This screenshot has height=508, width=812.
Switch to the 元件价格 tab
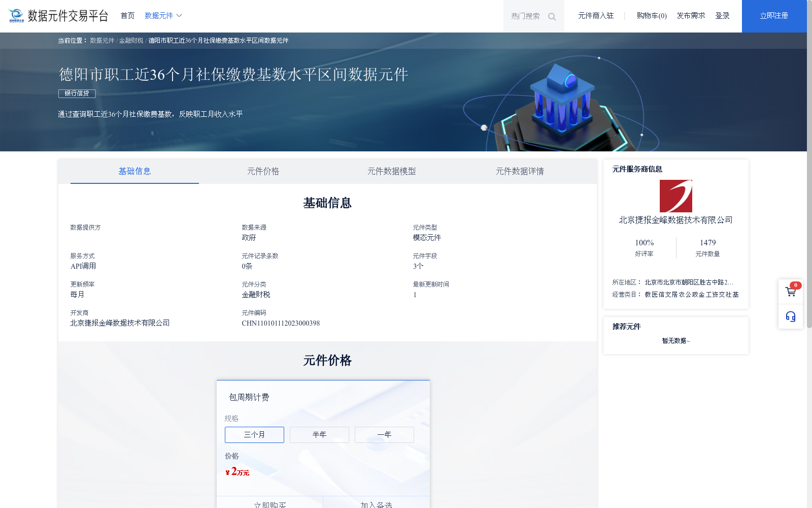[263, 171]
